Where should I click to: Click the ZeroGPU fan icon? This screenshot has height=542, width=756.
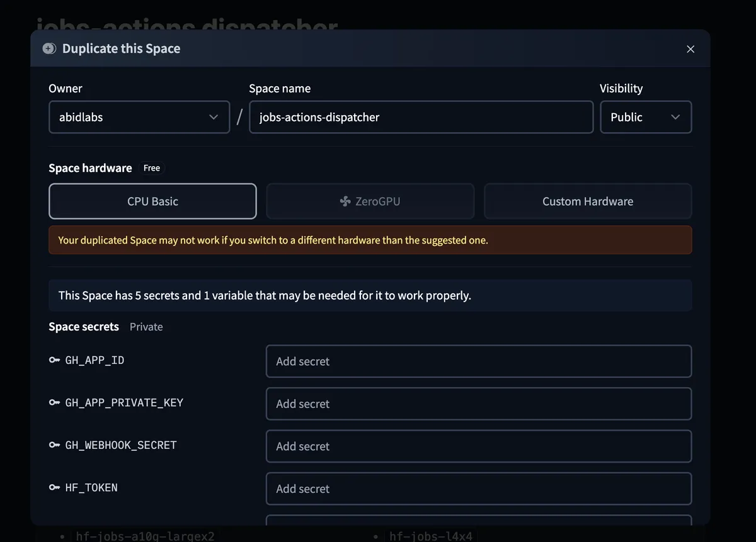click(345, 201)
